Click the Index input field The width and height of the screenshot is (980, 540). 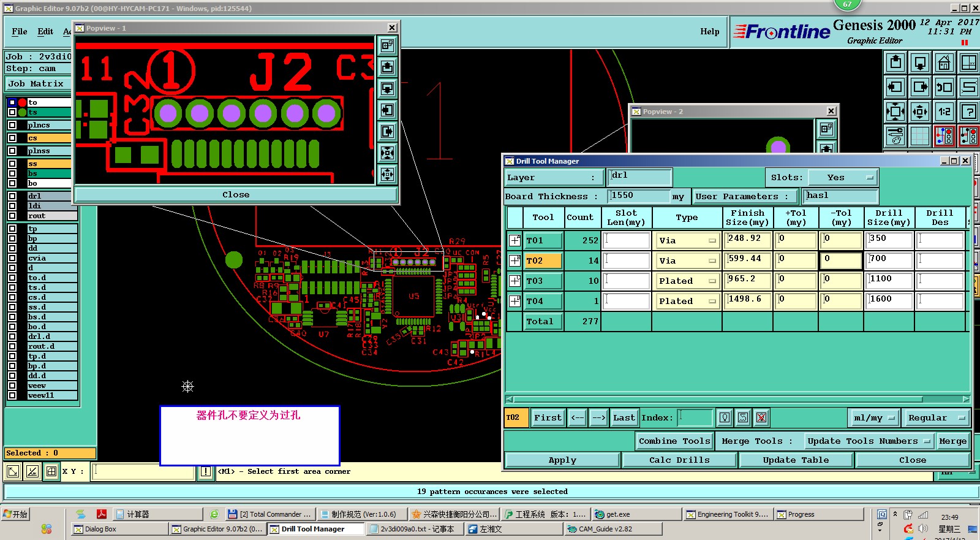coord(695,417)
